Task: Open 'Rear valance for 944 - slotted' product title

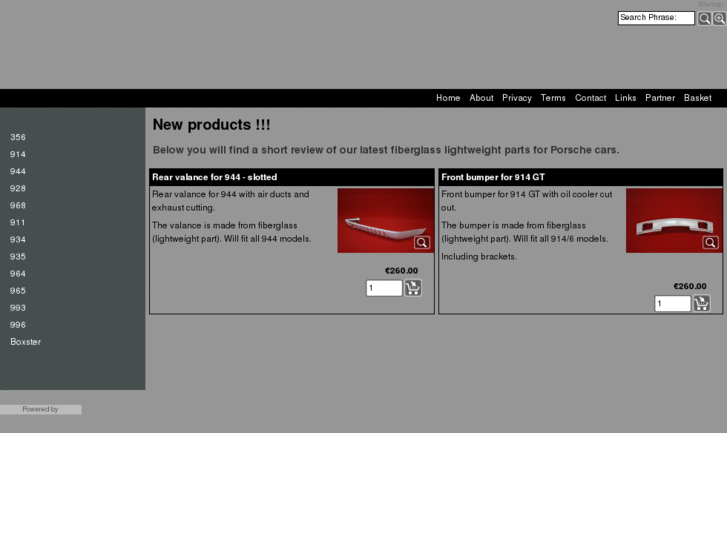Action: tap(214, 177)
